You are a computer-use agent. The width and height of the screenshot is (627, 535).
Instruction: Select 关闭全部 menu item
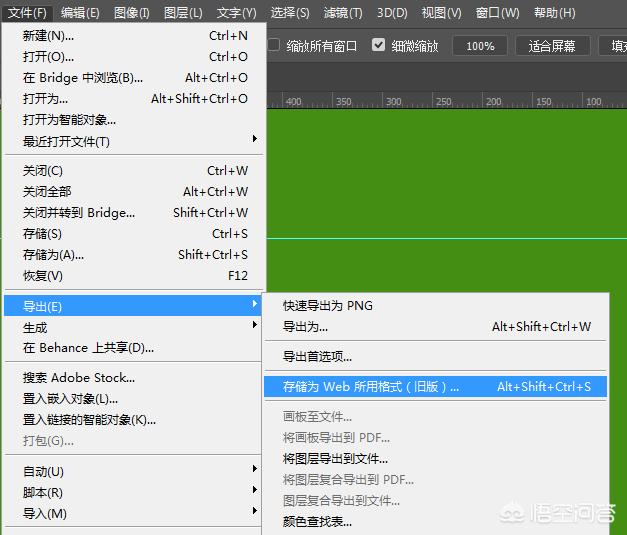point(135,192)
